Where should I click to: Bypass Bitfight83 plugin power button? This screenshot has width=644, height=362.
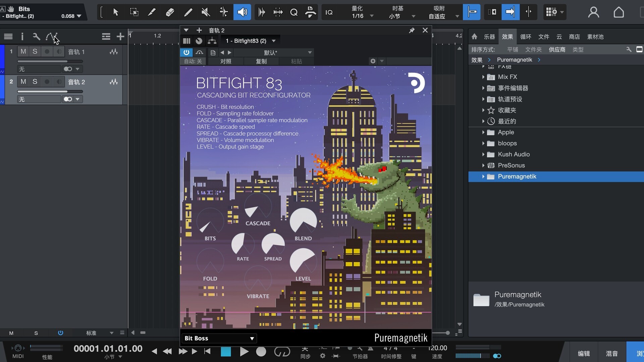[186, 52]
